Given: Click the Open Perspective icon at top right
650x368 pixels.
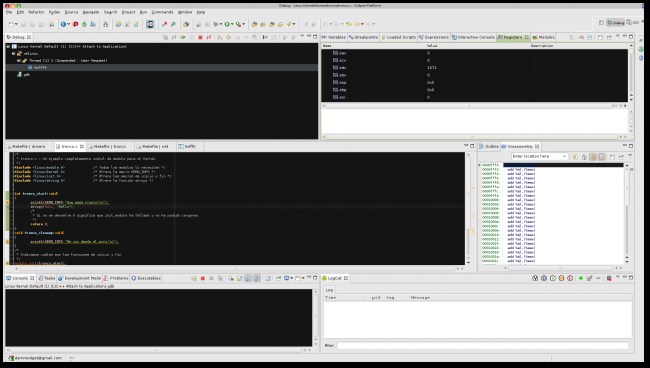Looking at the screenshot, I should click(x=601, y=22).
